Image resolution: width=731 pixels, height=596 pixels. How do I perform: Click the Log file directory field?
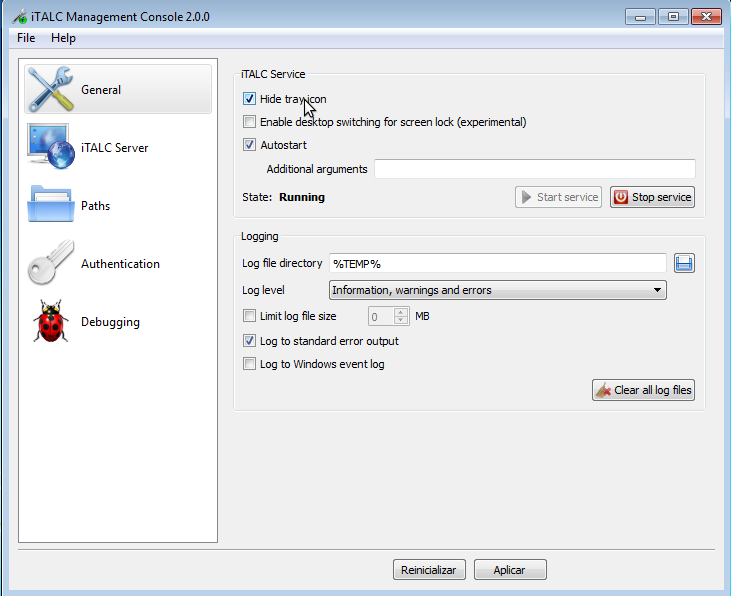click(497, 263)
